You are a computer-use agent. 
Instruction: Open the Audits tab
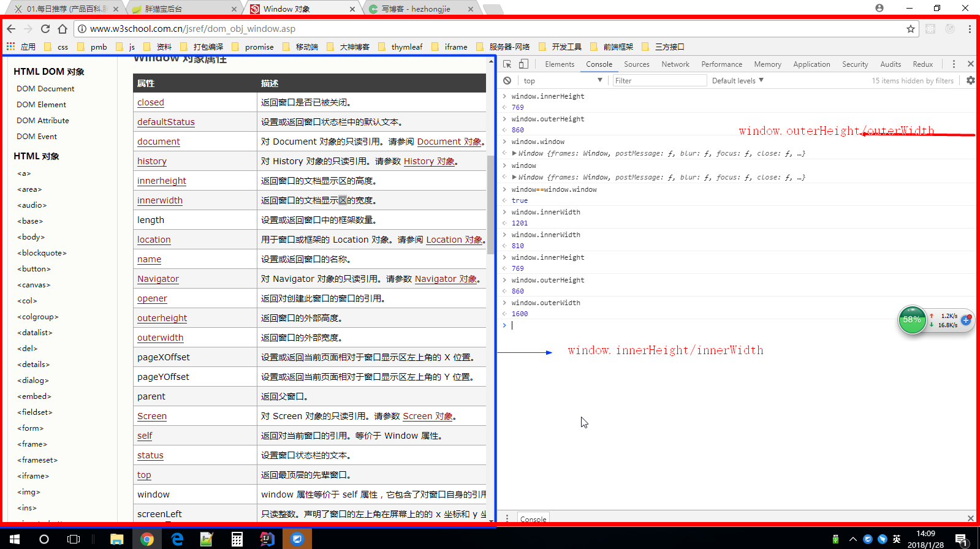click(x=891, y=64)
